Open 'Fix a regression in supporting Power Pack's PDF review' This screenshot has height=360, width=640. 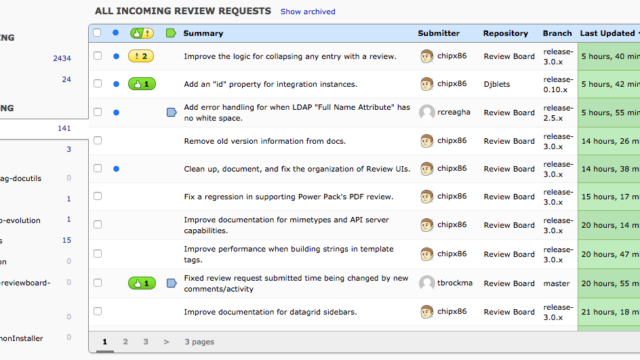289,197
